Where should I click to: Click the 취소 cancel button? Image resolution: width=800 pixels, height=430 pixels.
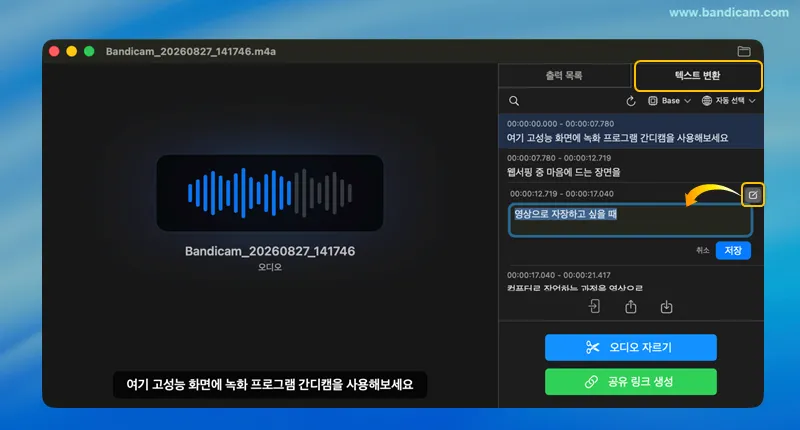703,250
